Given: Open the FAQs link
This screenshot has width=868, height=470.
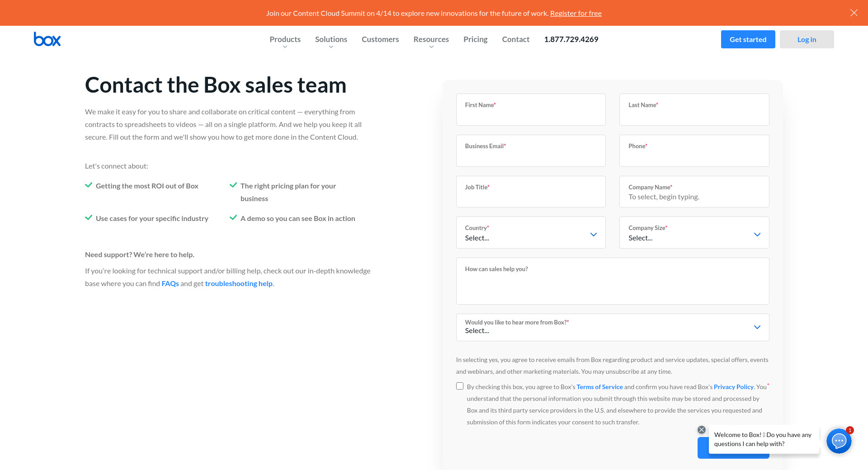Looking at the screenshot, I should pos(170,283).
